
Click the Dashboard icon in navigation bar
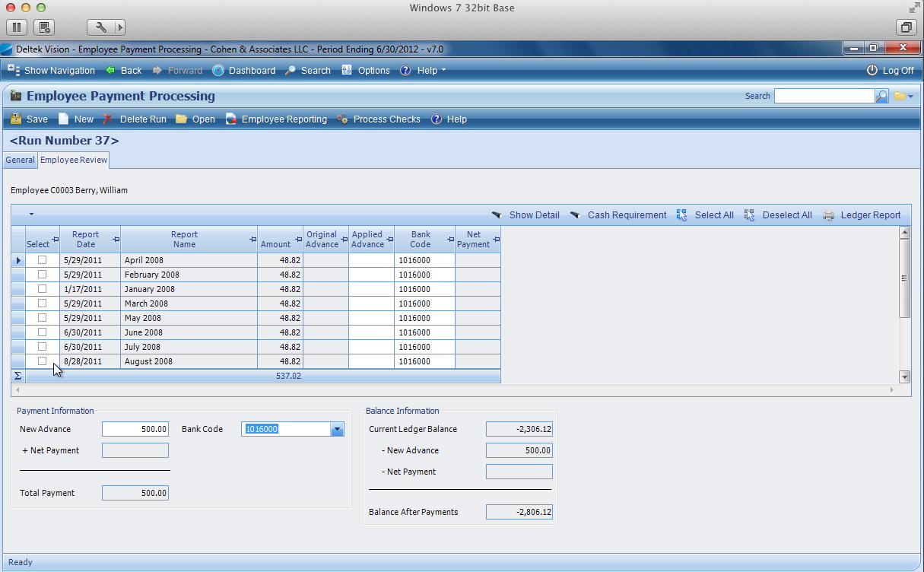tap(218, 71)
